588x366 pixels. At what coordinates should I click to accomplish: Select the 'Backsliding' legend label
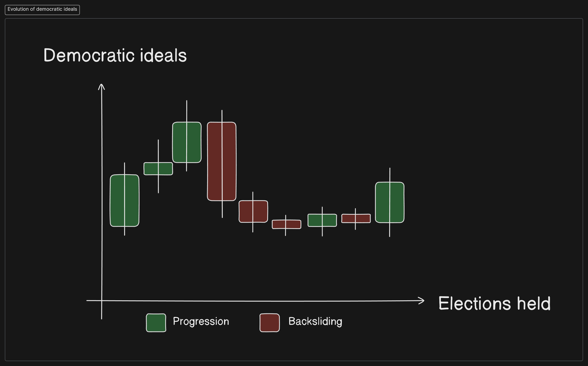pyautogui.click(x=315, y=321)
